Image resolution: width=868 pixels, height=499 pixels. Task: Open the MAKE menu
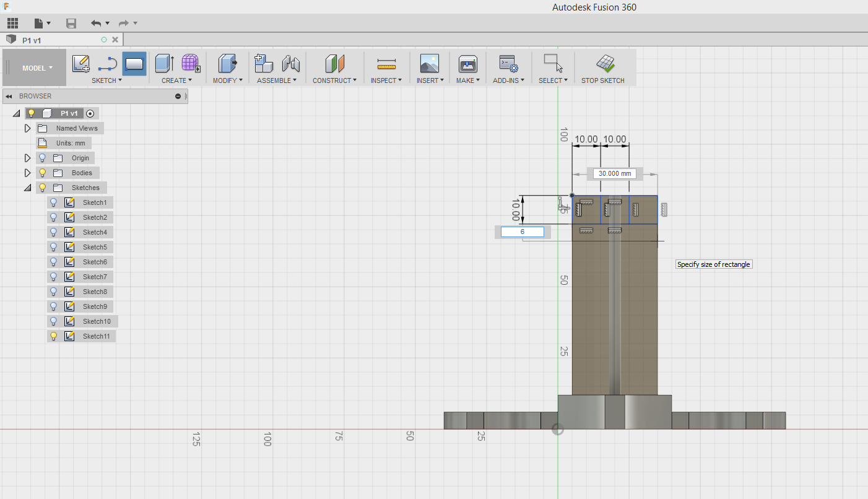[x=468, y=80]
